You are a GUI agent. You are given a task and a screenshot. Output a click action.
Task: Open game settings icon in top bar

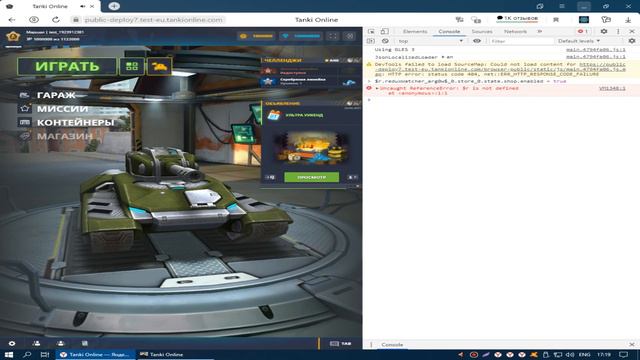[350, 36]
